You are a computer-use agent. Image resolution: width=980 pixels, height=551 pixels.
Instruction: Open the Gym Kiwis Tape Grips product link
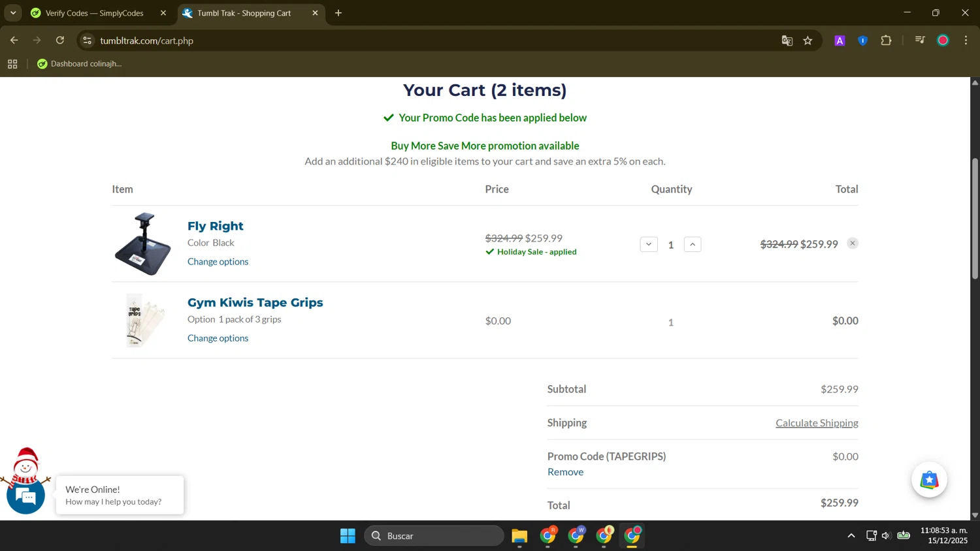[255, 302]
